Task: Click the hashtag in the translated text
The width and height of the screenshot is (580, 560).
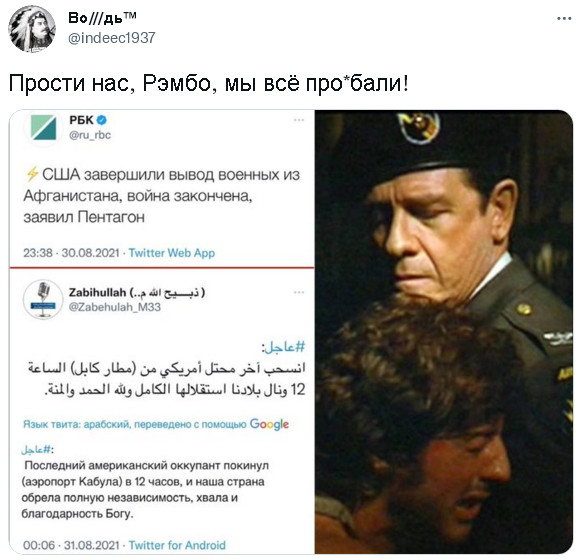Action: point(38,449)
